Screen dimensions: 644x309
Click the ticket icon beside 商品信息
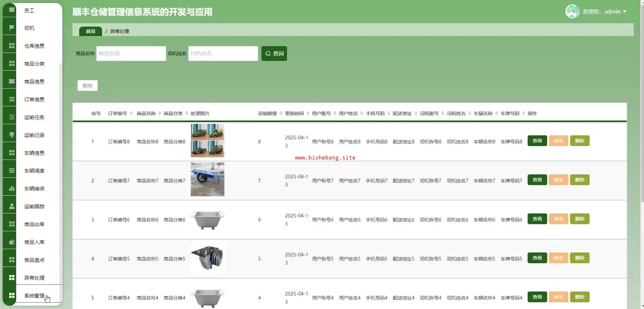pyautogui.click(x=11, y=81)
